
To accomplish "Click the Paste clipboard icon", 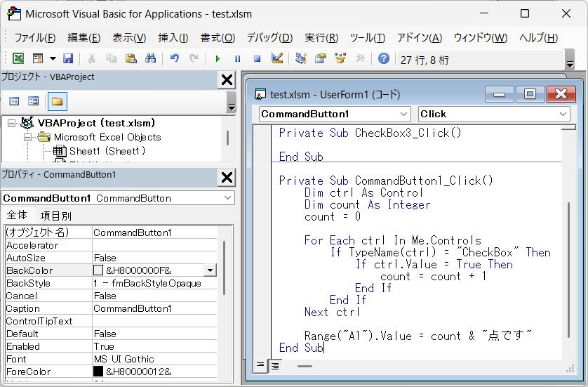I will point(131,58).
